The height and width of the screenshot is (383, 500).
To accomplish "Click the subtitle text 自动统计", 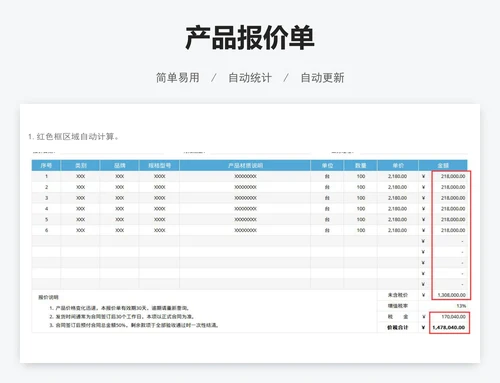I will (250, 78).
